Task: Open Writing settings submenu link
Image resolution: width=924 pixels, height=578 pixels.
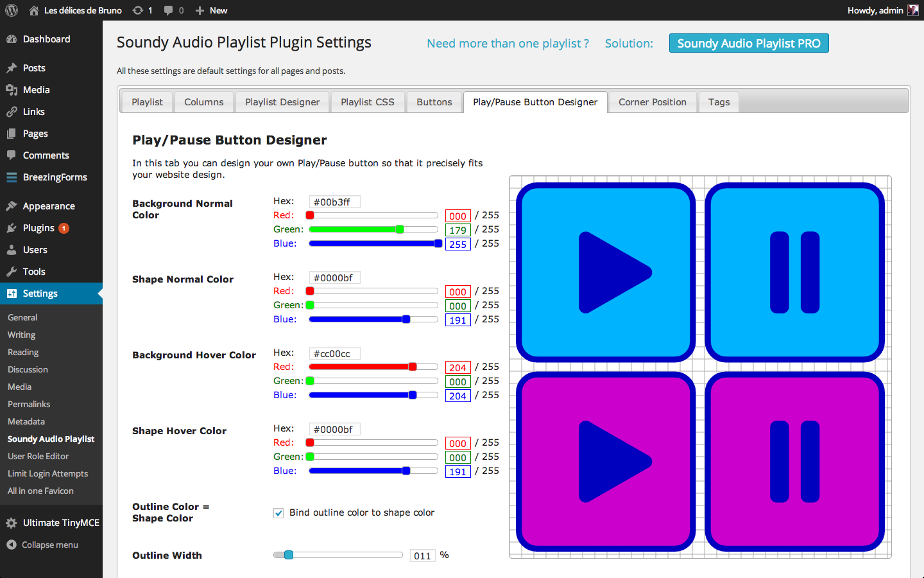Action: click(x=22, y=335)
